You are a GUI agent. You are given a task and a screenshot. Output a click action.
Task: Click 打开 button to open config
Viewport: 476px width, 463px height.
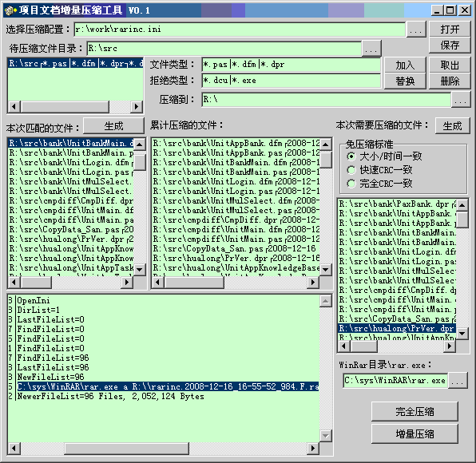[x=450, y=29]
